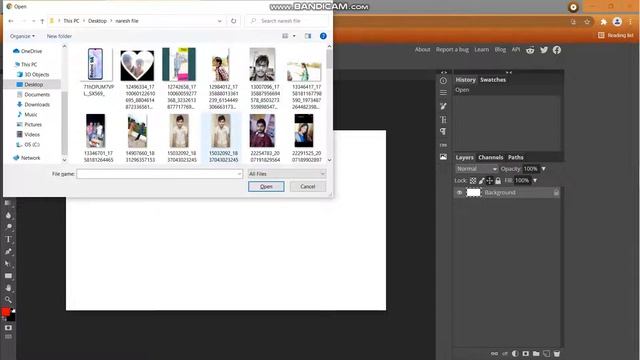Toggle lock transparent pixels
The image size is (640, 360).
tap(473, 180)
